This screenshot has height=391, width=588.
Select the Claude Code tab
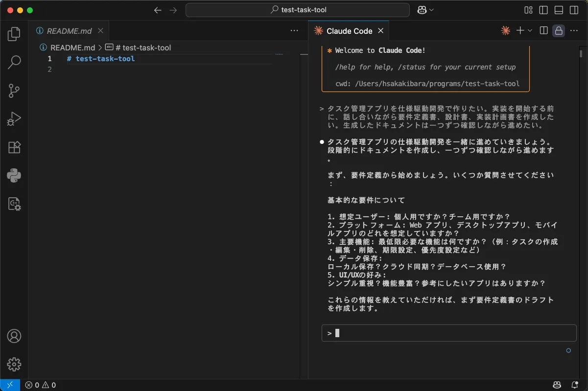(x=349, y=31)
